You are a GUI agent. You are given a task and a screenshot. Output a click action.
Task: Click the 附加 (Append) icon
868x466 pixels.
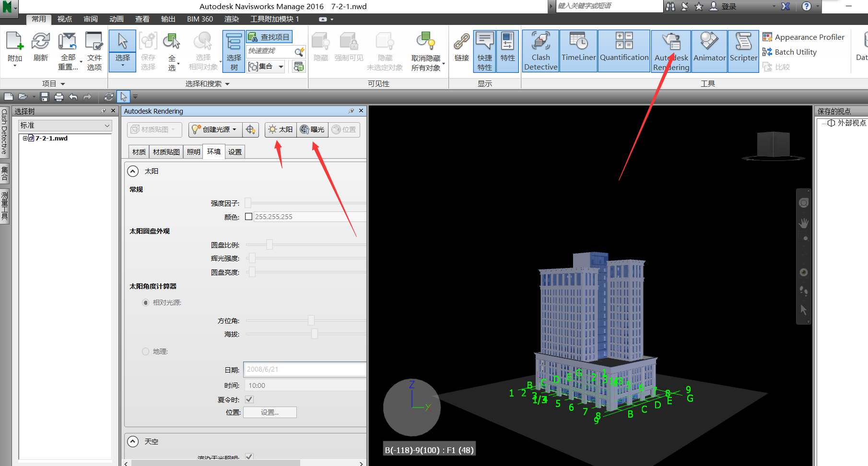(15, 49)
